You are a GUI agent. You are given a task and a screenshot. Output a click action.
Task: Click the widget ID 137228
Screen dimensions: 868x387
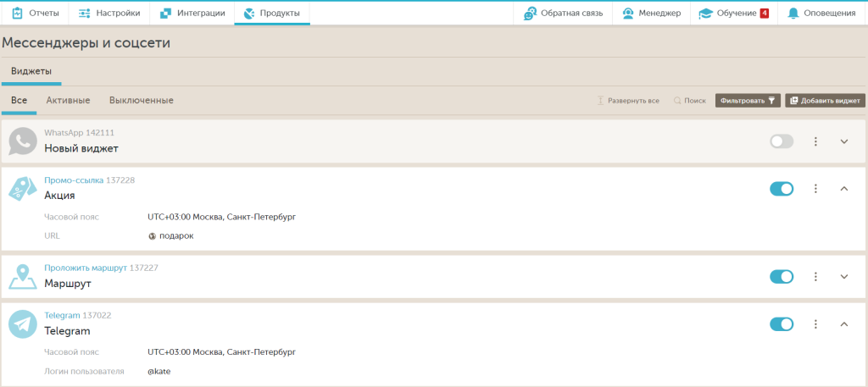click(120, 180)
